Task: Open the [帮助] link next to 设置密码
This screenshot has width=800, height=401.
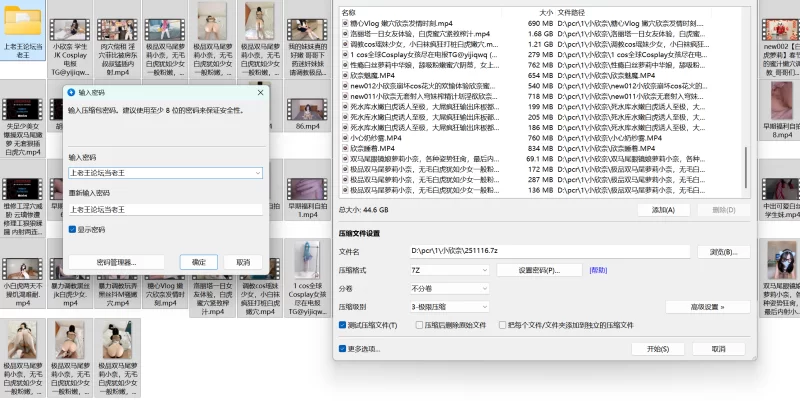Action: point(598,270)
